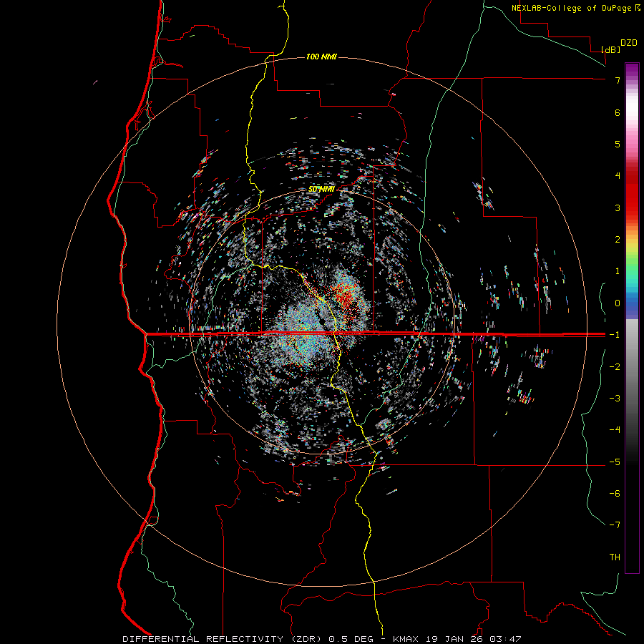Click the "50 NMI" range ring label
The width and height of the screenshot is (644, 644).
pos(321,189)
